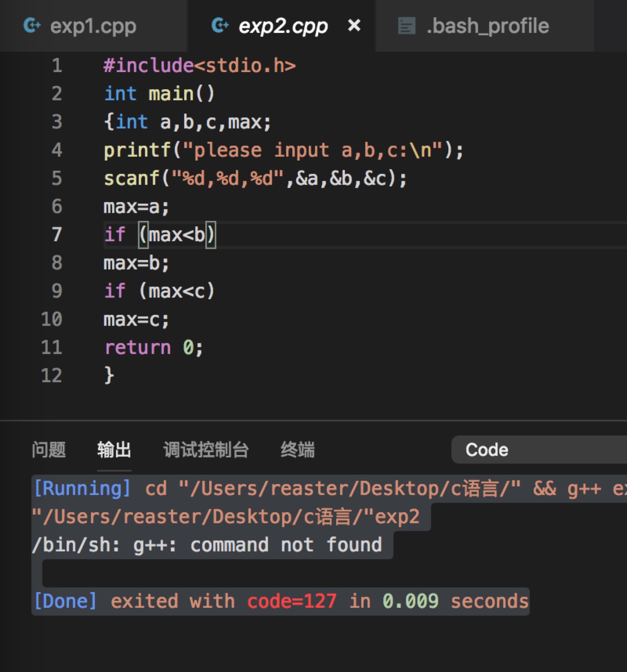Open the 问题 (Problems) panel tab
627x672 pixels.
[49, 450]
